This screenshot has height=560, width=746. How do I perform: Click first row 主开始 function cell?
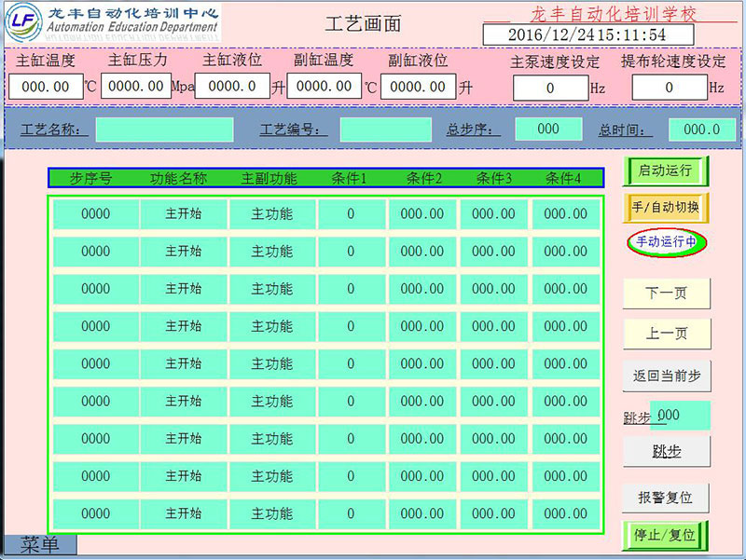(184, 214)
